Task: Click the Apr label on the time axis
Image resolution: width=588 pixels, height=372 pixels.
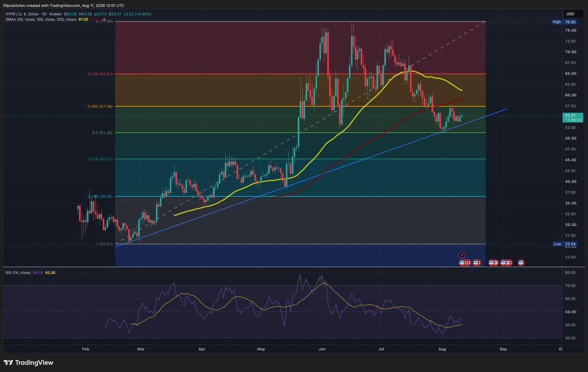Action: [x=202, y=349]
